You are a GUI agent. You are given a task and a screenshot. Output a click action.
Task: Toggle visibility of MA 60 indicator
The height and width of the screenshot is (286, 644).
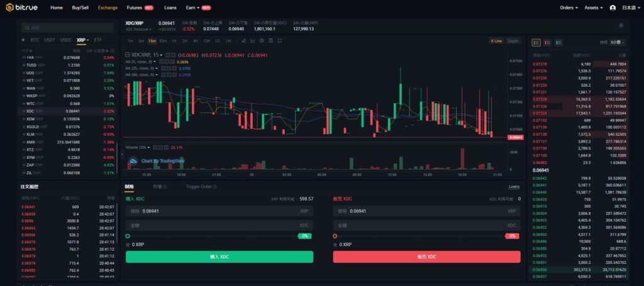(164, 75)
